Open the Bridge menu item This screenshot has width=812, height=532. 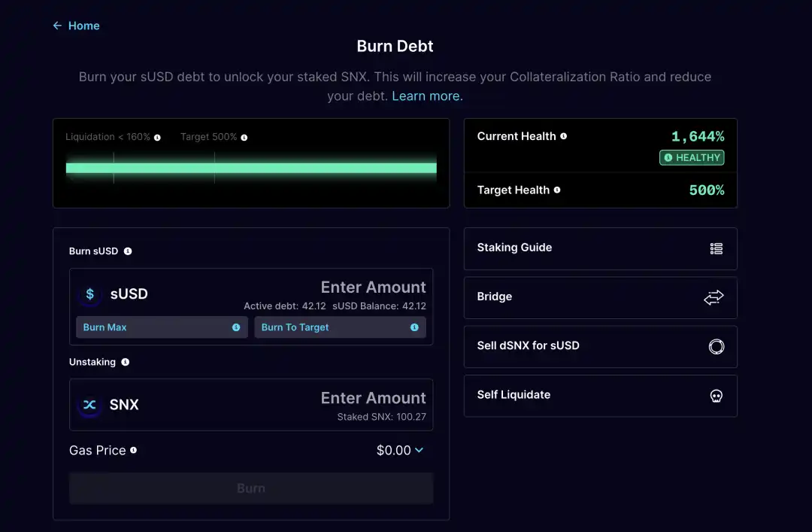pyautogui.click(x=600, y=297)
